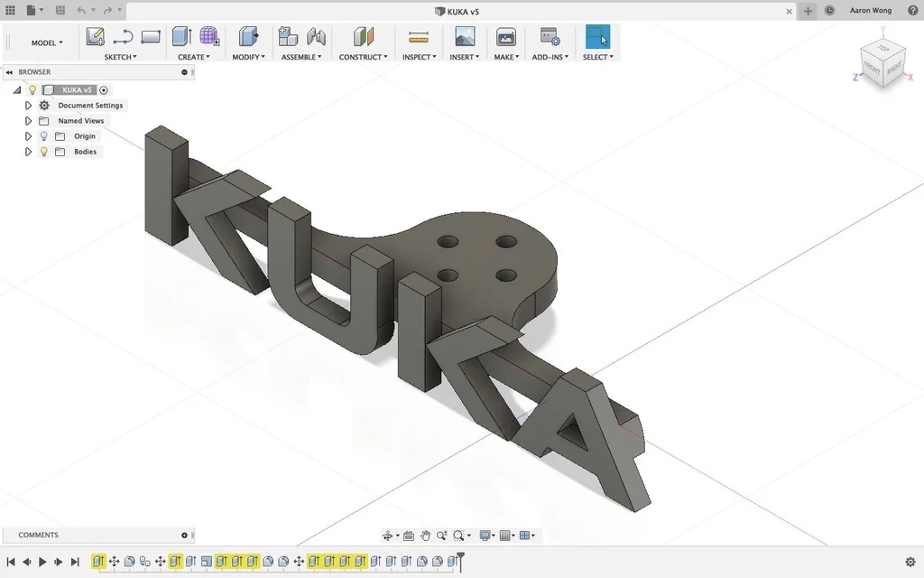Image resolution: width=924 pixels, height=578 pixels.
Task: Open a new design tab with plus
Action: (x=808, y=11)
